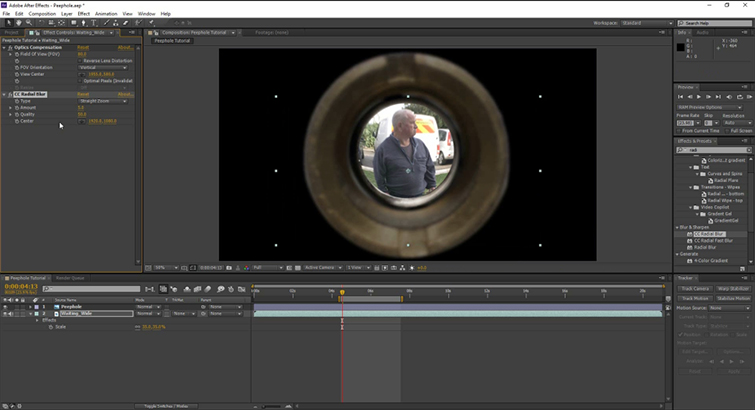
Task: Toggle stopwatch for Field Of View
Action: 17,54
